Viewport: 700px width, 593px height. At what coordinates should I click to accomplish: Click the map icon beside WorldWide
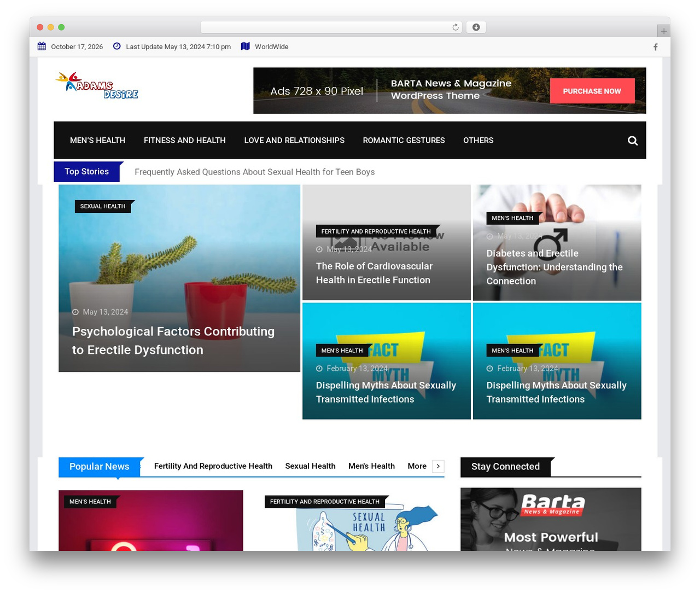(x=246, y=46)
